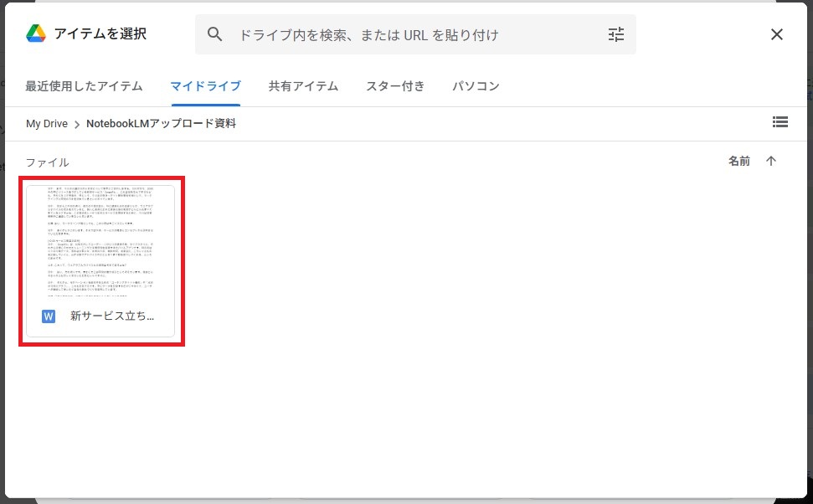
Task: Open the パソコン tab
Action: 476,85
